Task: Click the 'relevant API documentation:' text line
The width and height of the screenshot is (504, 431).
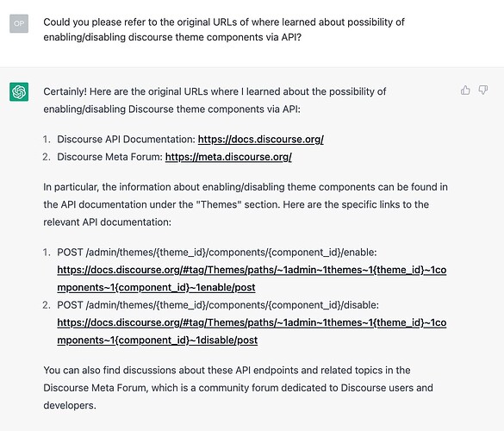Action: tap(108, 222)
